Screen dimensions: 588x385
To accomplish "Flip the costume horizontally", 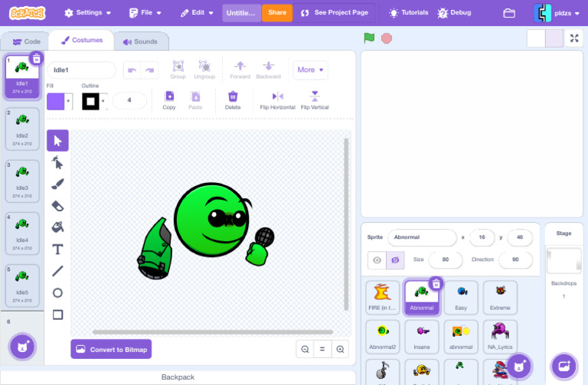I will 277,100.
